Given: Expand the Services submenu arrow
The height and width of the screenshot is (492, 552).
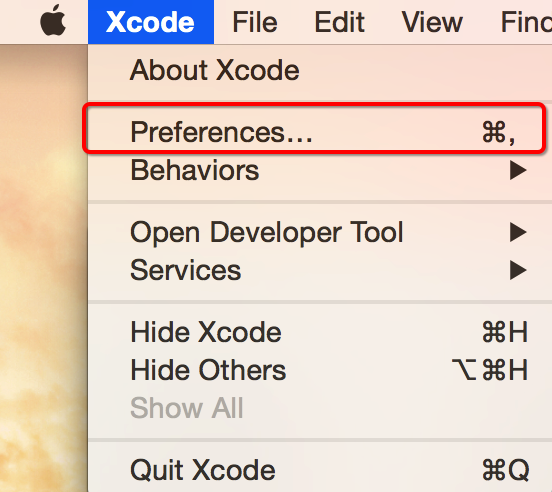Looking at the screenshot, I should point(518,270).
